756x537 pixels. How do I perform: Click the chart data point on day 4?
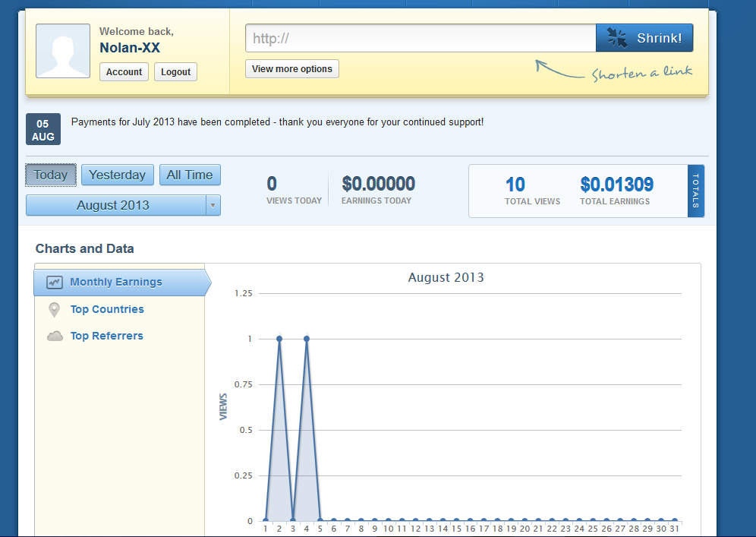(307, 339)
